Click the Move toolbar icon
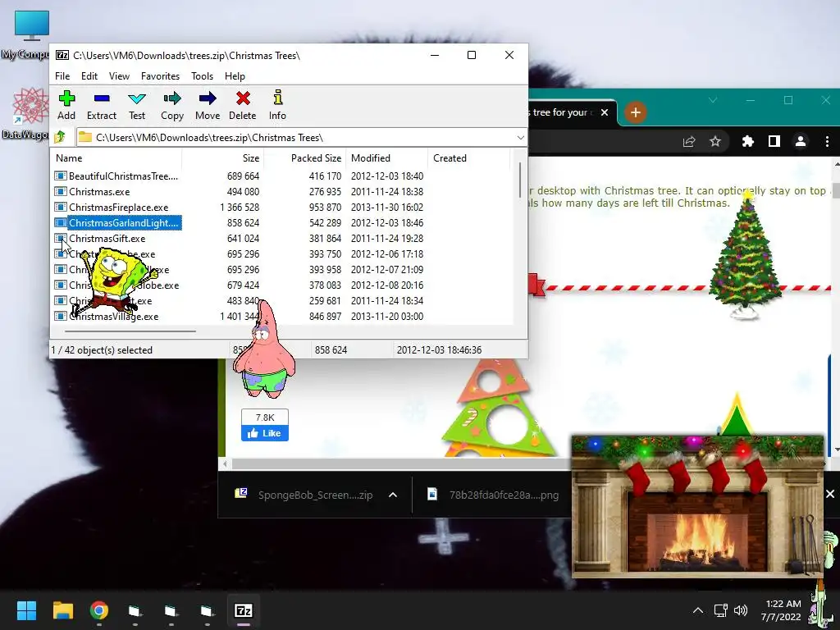The height and width of the screenshot is (630, 840). (208, 105)
